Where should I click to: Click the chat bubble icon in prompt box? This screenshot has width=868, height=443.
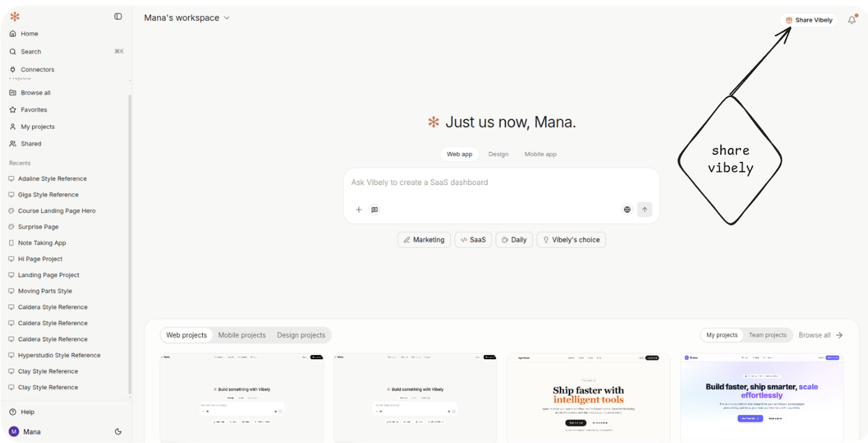(x=374, y=209)
